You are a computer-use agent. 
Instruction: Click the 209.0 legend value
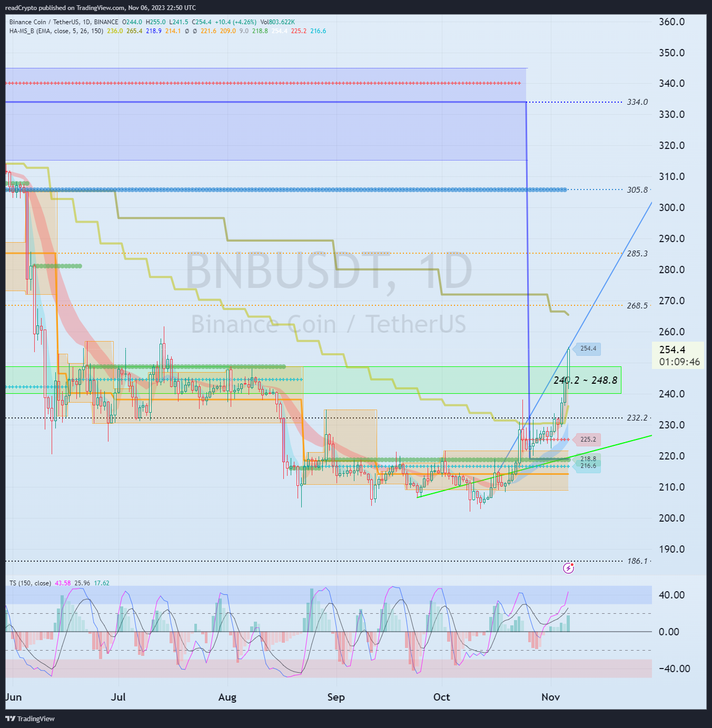228,31
